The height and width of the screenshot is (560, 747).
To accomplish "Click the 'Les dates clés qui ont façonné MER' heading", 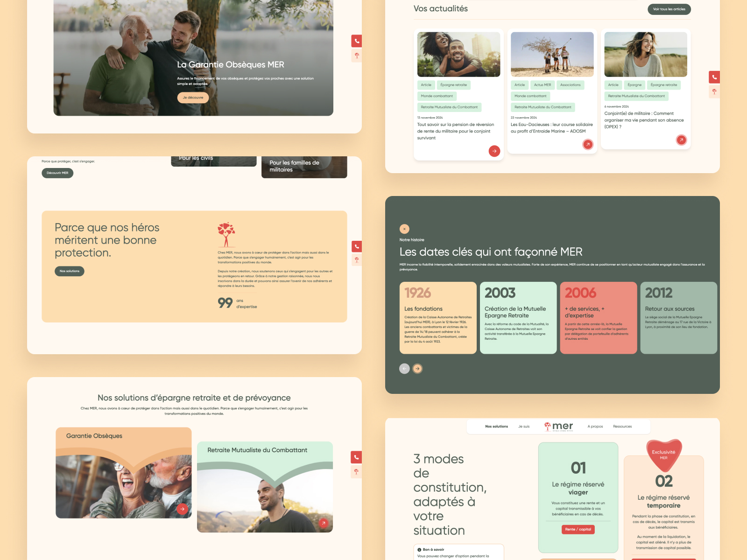I will click(491, 252).
